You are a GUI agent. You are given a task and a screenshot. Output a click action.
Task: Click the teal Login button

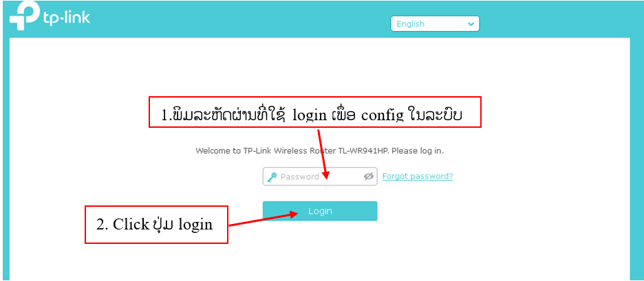[320, 211]
